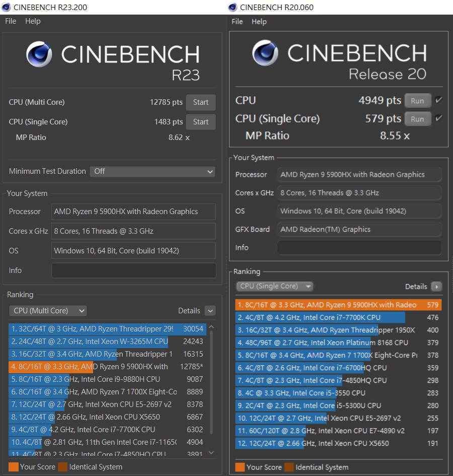Click the R23 MP Ratio value 8.62 x
This screenshot has width=453, height=476.
(x=179, y=138)
